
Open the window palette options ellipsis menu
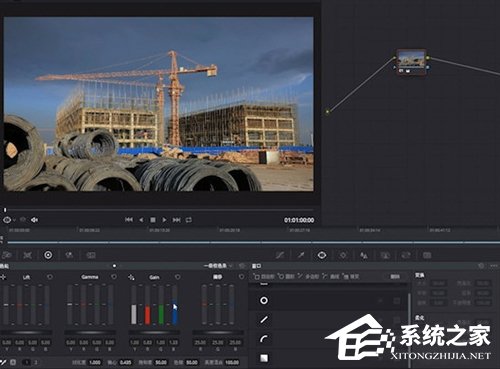point(494,266)
